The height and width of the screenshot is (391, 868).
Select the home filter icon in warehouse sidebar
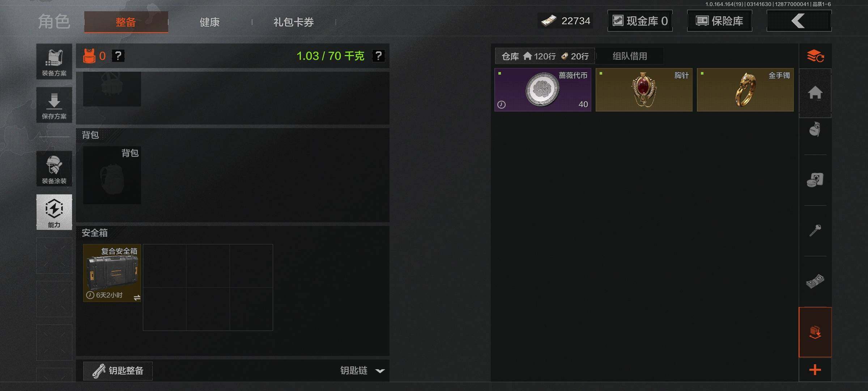coord(815,93)
